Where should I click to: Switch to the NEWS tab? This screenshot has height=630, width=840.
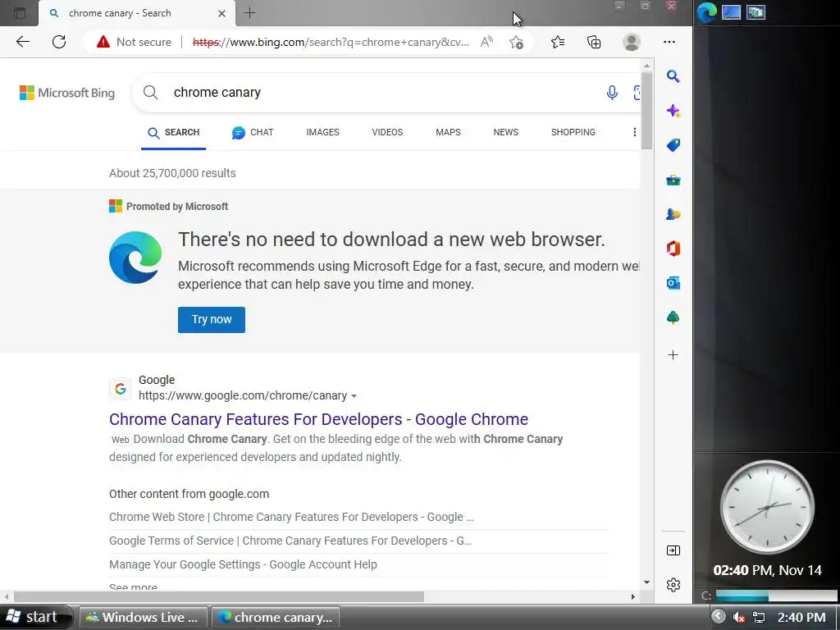(x=505, y=132)
